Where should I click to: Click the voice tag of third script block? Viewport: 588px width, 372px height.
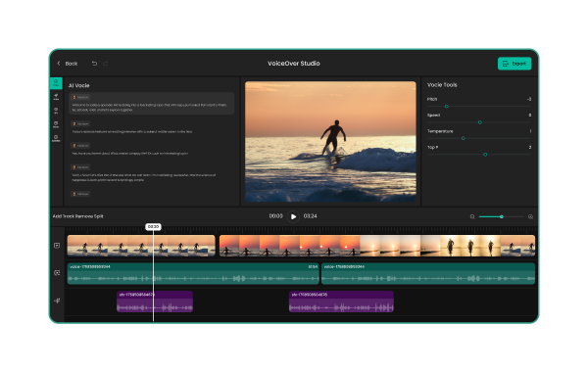pos(80,145)
